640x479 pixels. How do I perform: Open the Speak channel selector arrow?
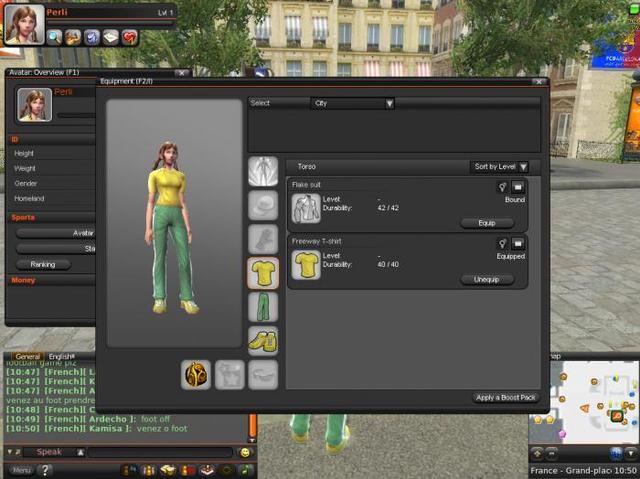(80, 452)
